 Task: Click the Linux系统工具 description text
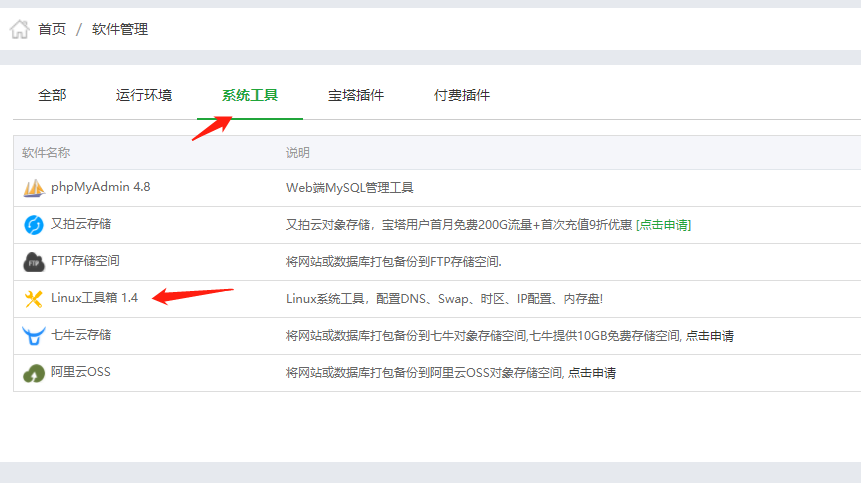click(444, 299)
